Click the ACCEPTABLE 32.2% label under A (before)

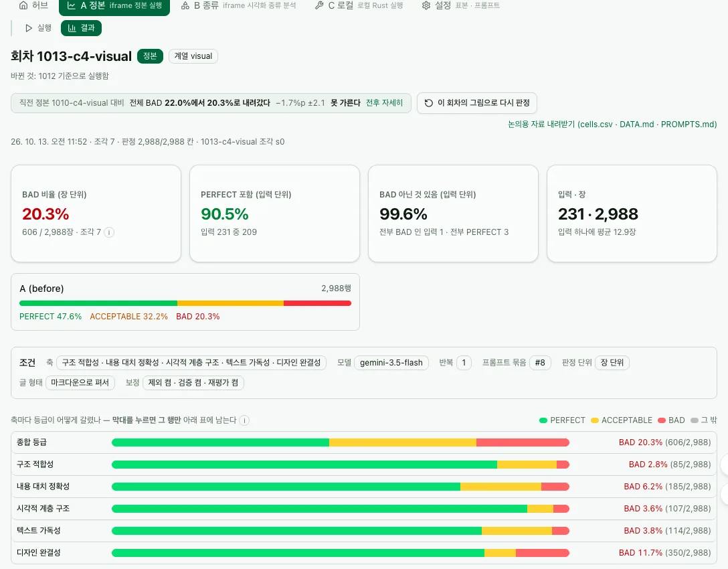coord(129,317)
